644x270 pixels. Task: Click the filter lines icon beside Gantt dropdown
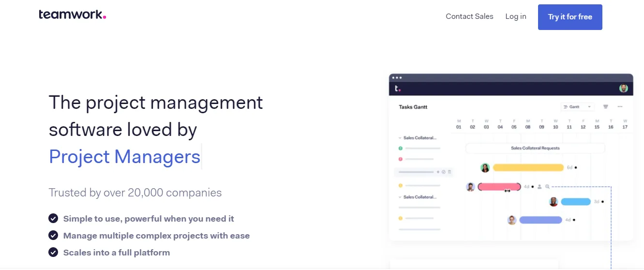pyautogui.click(x=605, y=106)
